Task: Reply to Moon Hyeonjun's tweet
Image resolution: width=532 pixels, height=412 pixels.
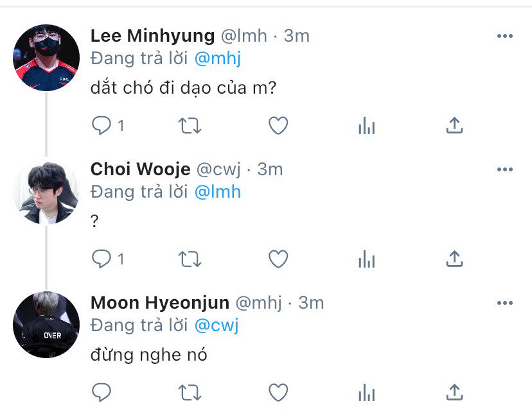Action: 102,391
